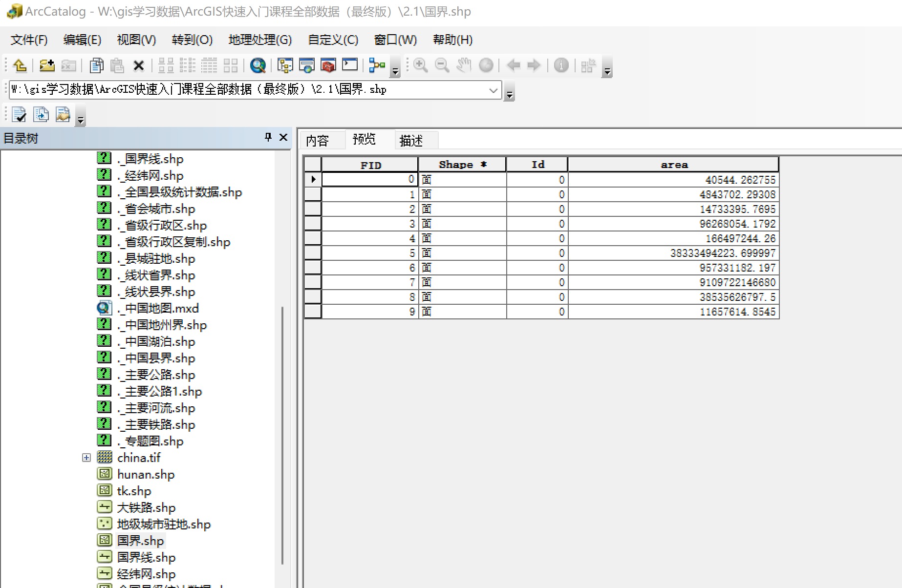The image size is (902, 588).
Task: Click the area cell 9109722146680
Action: tap(673, 282)
